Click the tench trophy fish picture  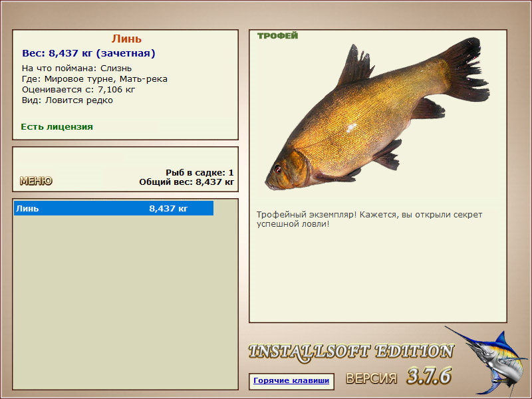(x=377, y=114)
